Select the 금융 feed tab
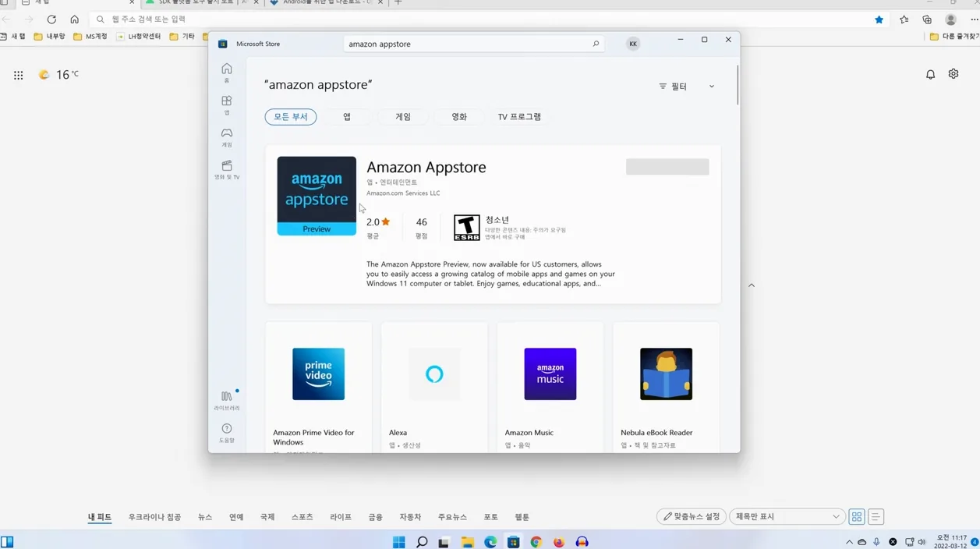980x549 pixels. 376,517
